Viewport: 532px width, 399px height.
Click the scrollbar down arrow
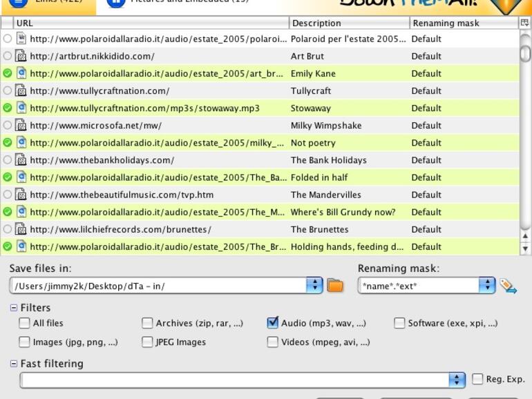(x=525, y=249)
